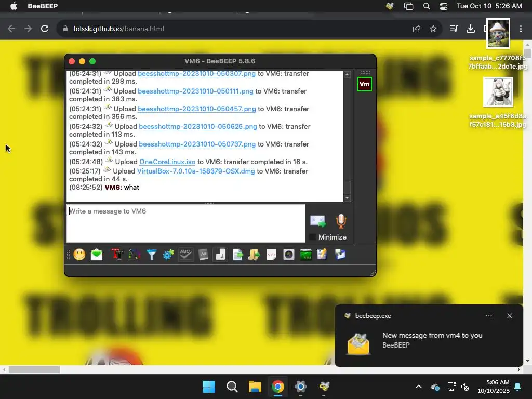532x399 pixels.
Task: Toggle the return-key send icon
Action: pyautogui.click(x=220, y=255)
